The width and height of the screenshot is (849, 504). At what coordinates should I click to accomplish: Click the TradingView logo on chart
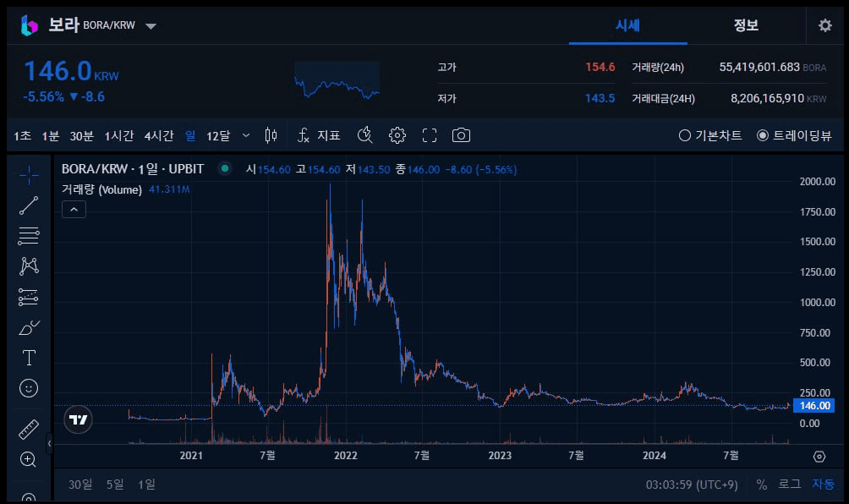(x=78, y=419)
